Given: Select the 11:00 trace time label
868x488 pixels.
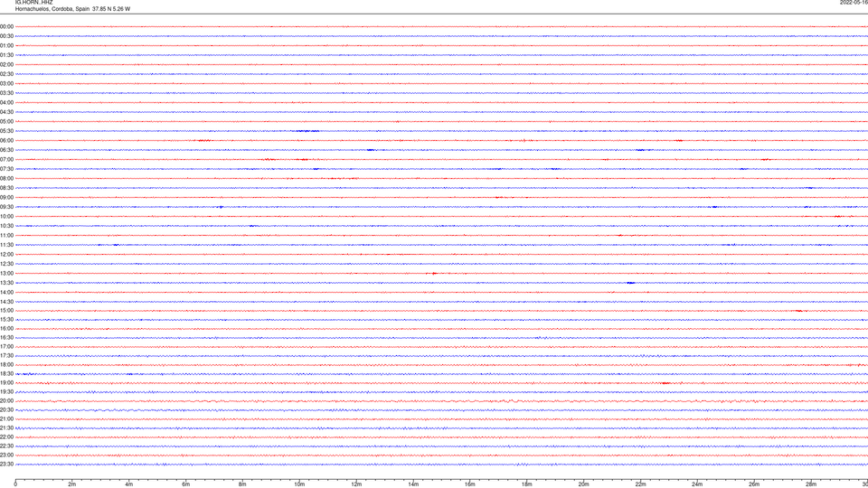Looking at the screenshot, I should click(6, 235).
